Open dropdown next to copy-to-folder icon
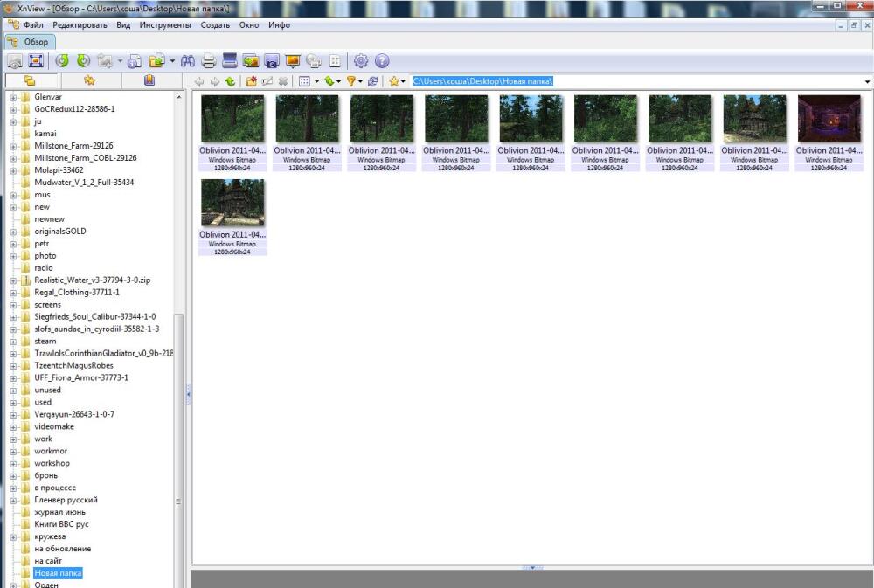Screen dimensions: 874x588 click(x=172, y=61)
